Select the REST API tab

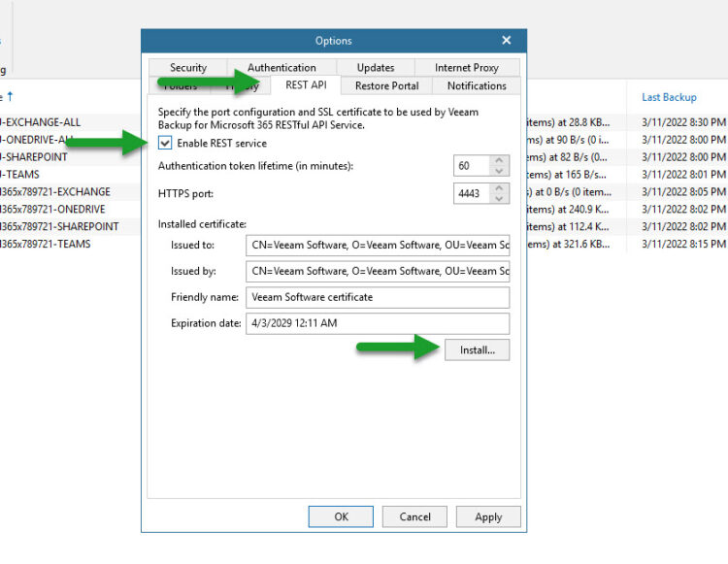point(306,85)
